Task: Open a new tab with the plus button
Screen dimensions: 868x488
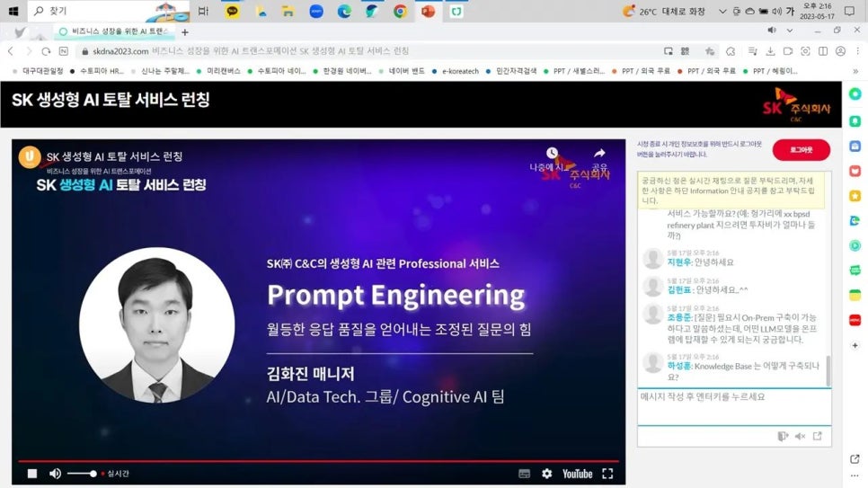Action: [x=185, y=32]
